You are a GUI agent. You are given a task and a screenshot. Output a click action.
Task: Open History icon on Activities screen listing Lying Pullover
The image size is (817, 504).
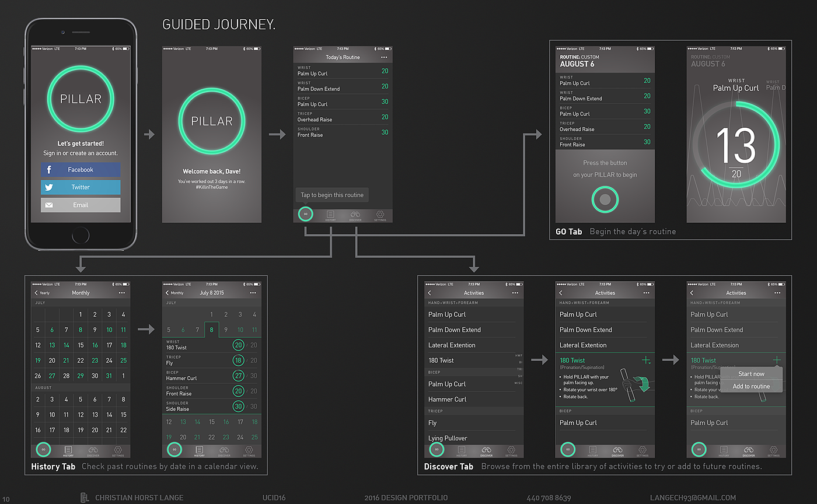(x=462, y=450)
